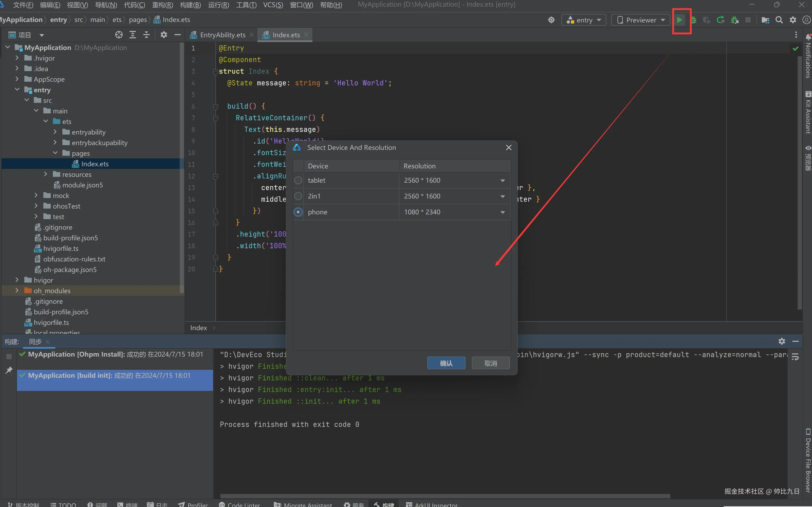Open Notifications sidebar panel

808,57
